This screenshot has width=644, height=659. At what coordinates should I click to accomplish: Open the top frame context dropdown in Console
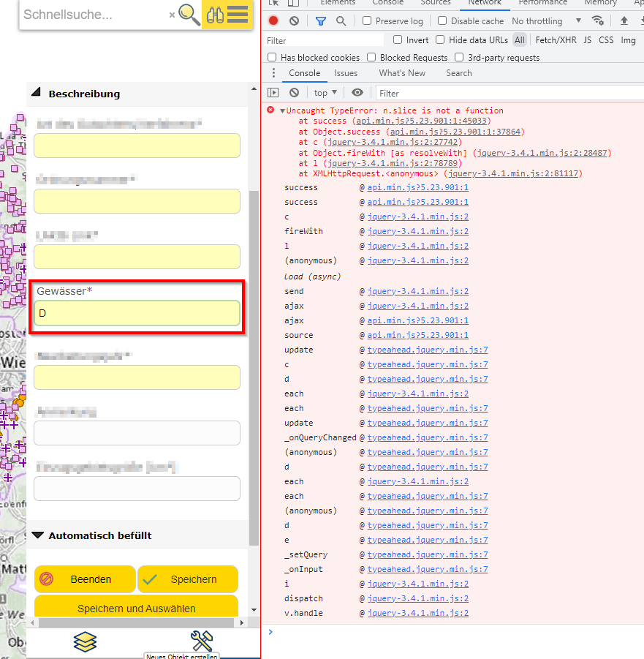click(325, 93)
